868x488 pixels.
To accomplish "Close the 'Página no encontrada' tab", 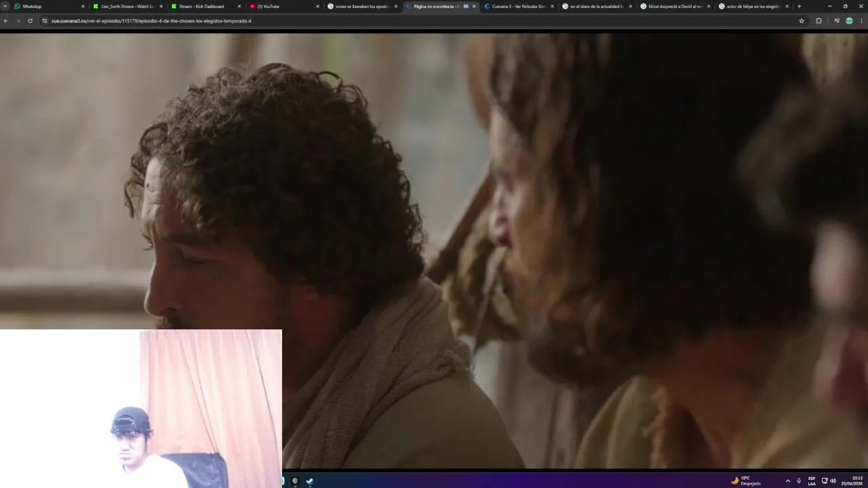I will click(474, 6).
